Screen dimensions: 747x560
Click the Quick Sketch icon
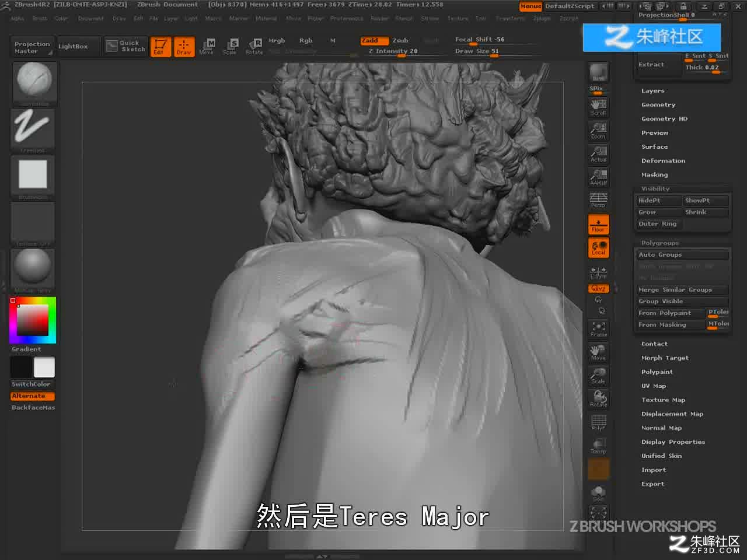[126, 46]
